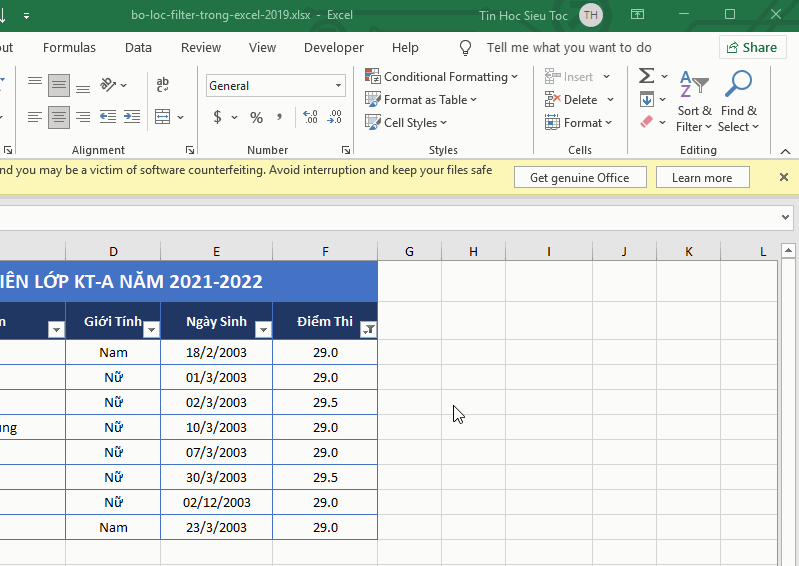Expand the formula bar with the chevron
The image size is (799, 566).
coord(785,217)
